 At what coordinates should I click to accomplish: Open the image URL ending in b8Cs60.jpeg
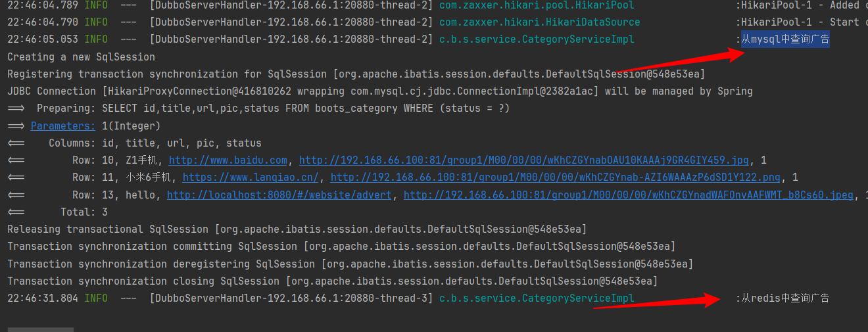(629, 195)
